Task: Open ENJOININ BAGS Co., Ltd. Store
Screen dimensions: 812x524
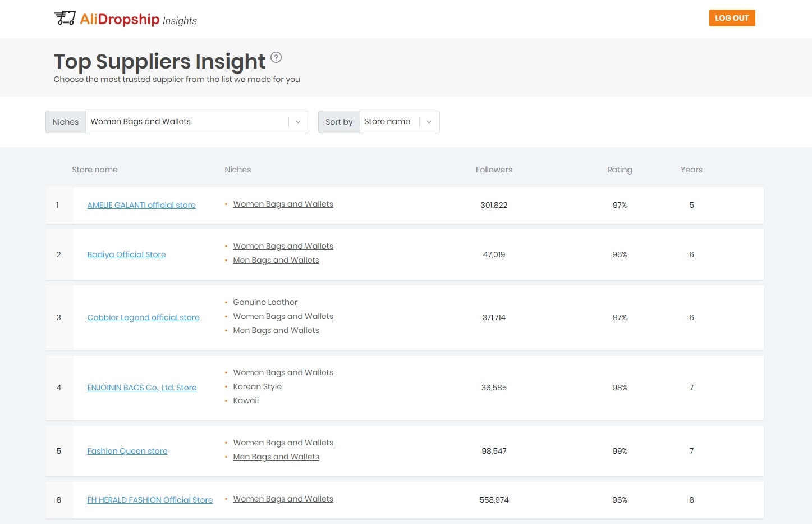Action: click(142, 388)
